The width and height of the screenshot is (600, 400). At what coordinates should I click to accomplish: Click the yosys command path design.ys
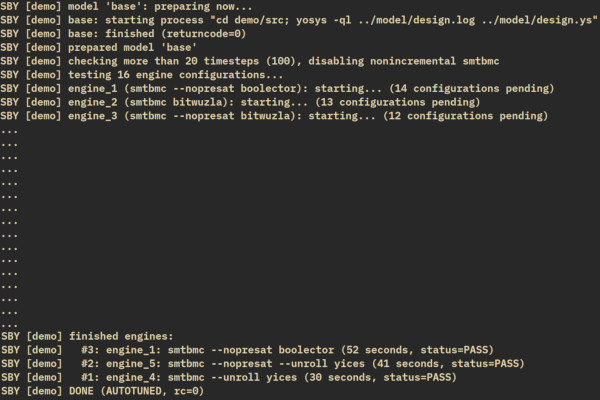click(x=538, y=20)
